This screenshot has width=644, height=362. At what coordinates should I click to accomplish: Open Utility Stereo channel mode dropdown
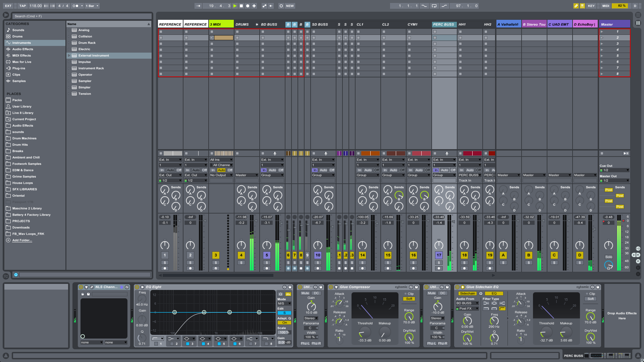coord(311,318)
